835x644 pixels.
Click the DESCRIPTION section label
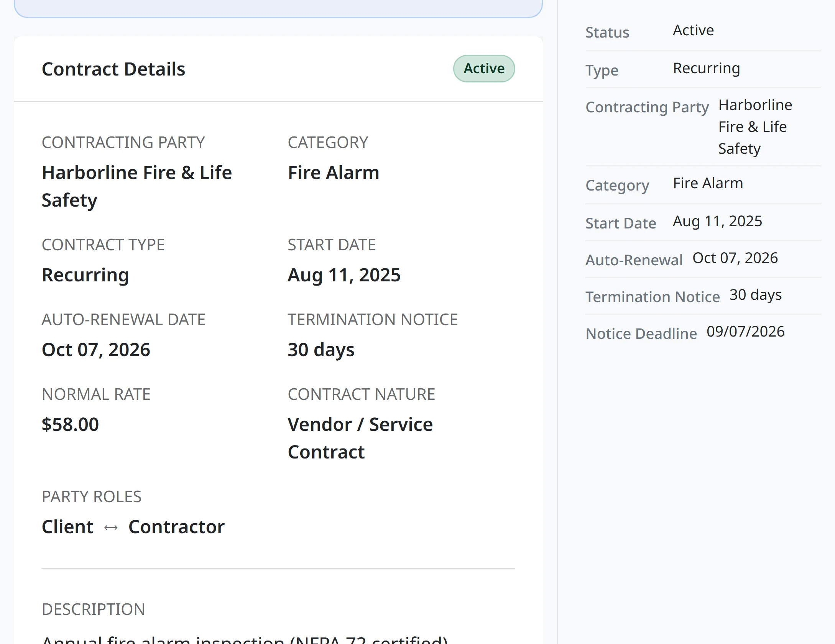click(93, 609)
